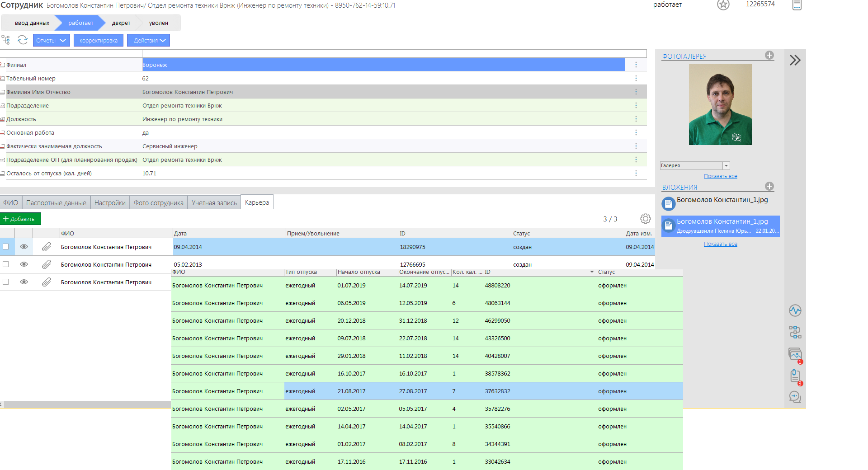
Task: Open the activity pulse icon in sidebar
Action: tap(795, 310)
